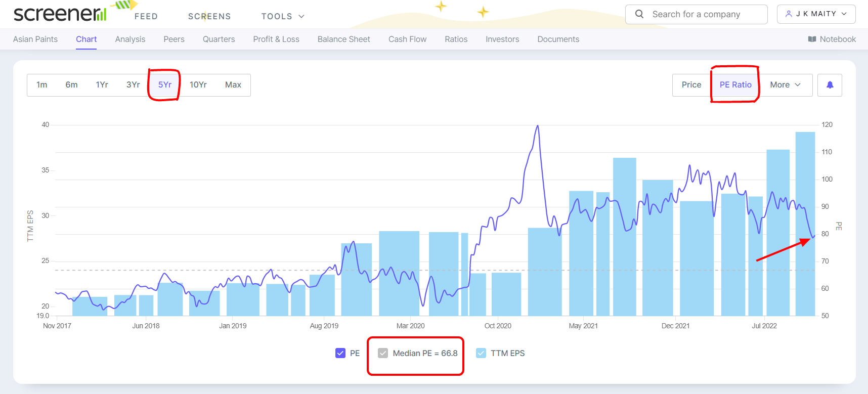Click the tallest EPS bar near Jul 2022
Viewport: 868px width, 394px height.
click(805, 224)
